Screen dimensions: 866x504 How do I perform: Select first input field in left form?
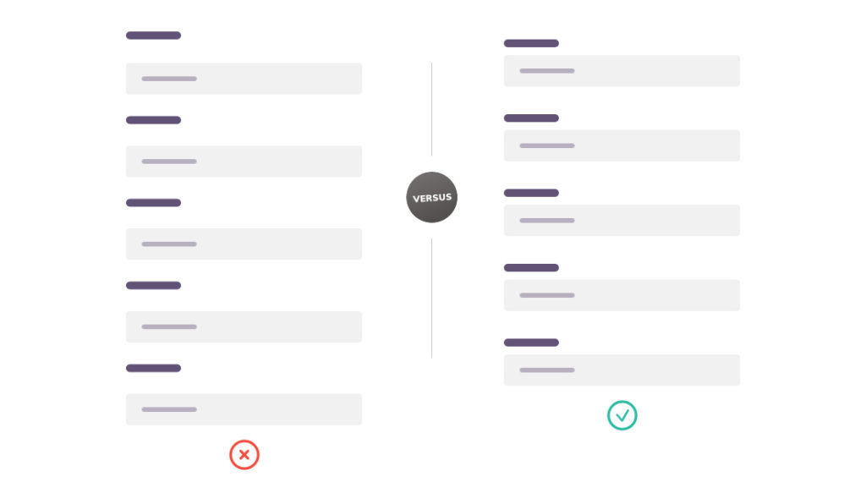pos(244,79)
